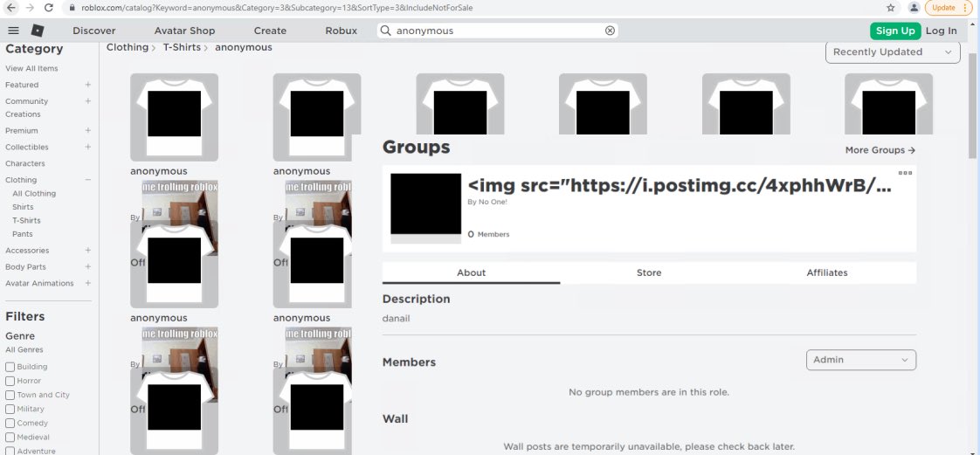Check the Military genre checkbox
Screen dimensions: 980x455
(x=10, y=410)
